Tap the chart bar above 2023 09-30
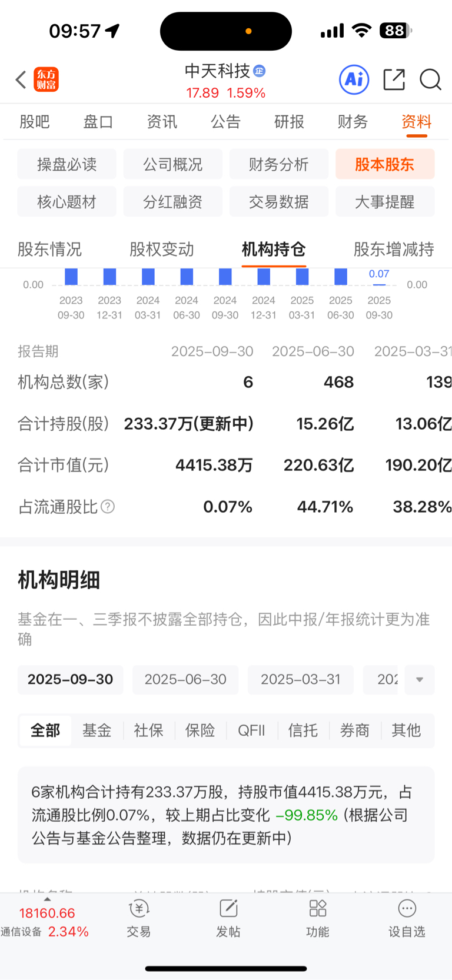 point(71,277)
